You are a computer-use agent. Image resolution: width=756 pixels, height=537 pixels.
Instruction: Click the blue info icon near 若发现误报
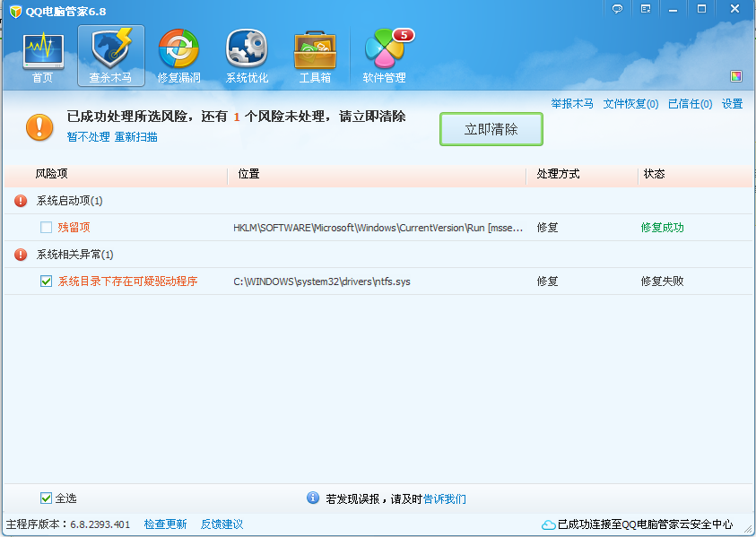pyautogui.click(x=313, y=498)
